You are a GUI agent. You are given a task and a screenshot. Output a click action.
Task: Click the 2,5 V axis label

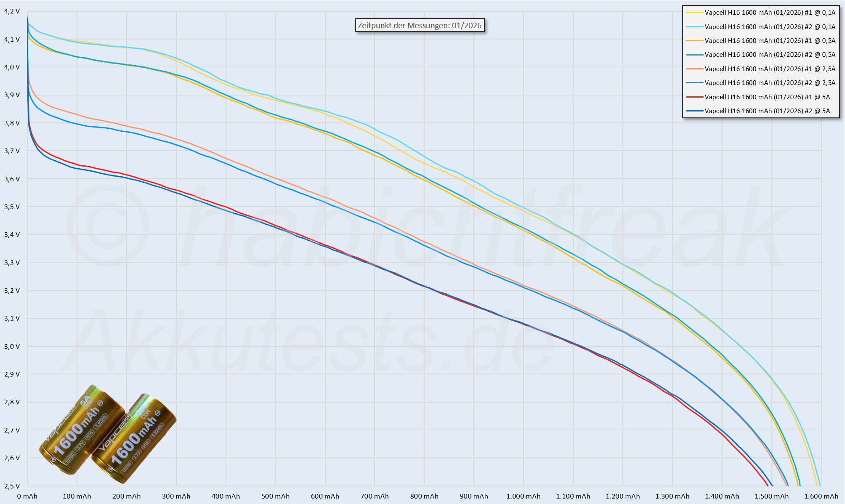pos(12,486)
